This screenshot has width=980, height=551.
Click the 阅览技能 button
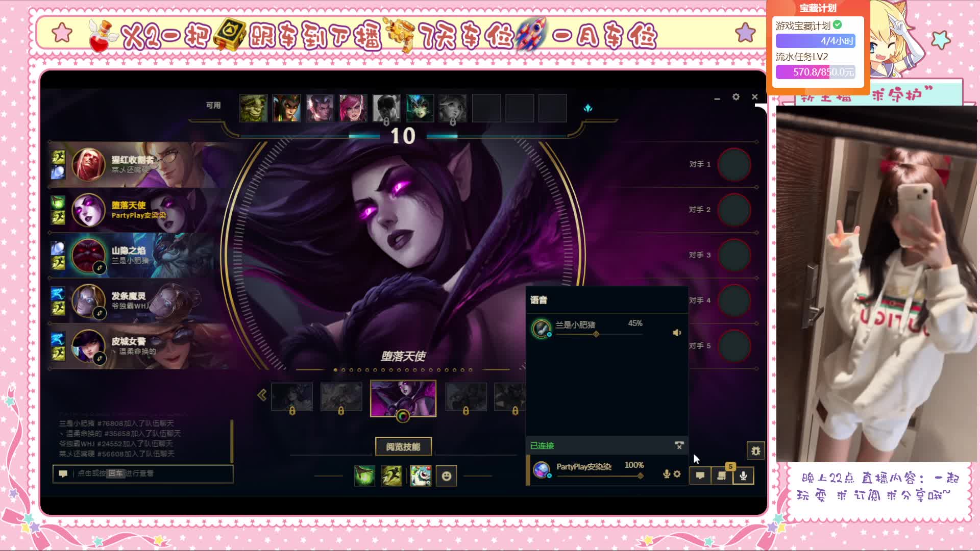click(x=403, y=447)
